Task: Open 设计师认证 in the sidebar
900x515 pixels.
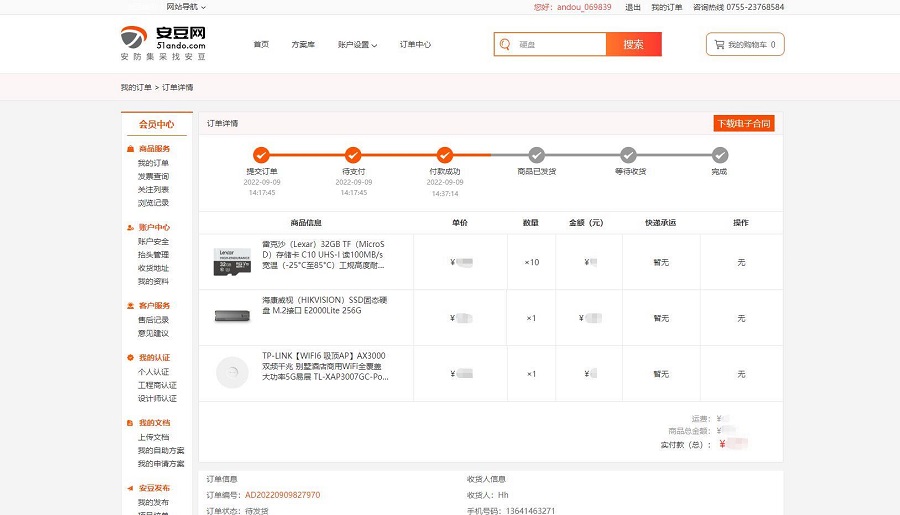Action: pyautogui.click(x=157, y=398)
